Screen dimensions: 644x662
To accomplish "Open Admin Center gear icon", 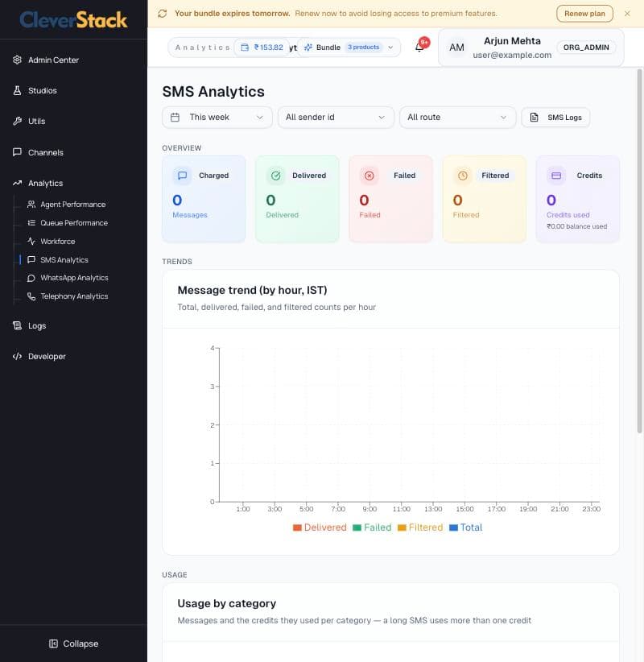I will pyautogui.click(x=17, y=60).
